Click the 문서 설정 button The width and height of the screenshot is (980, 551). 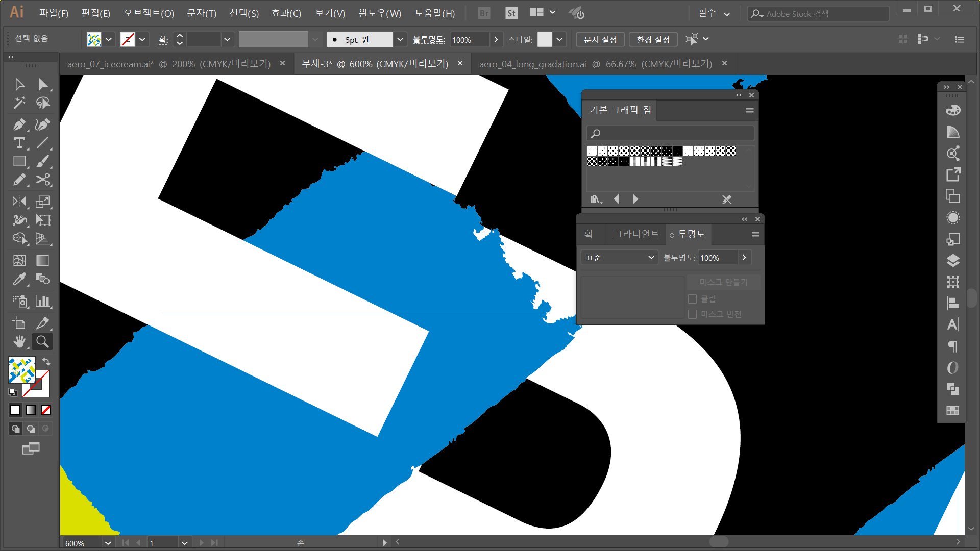pyautogui.click(x=600, y=40)
